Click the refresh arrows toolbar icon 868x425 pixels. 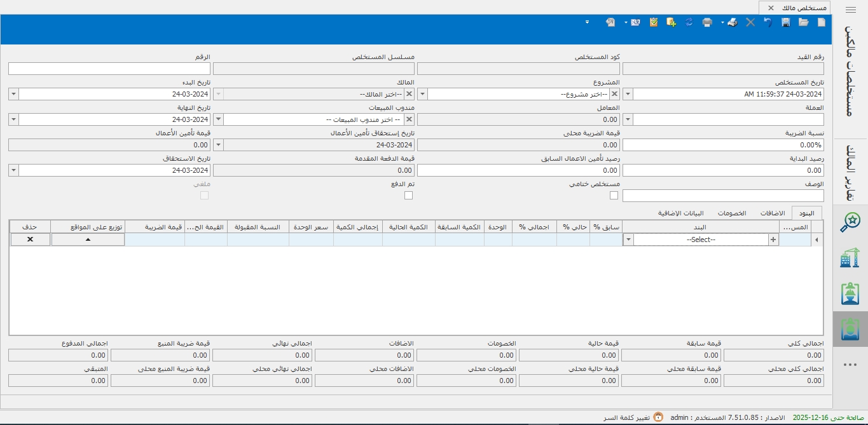click(x=689, y=22)
